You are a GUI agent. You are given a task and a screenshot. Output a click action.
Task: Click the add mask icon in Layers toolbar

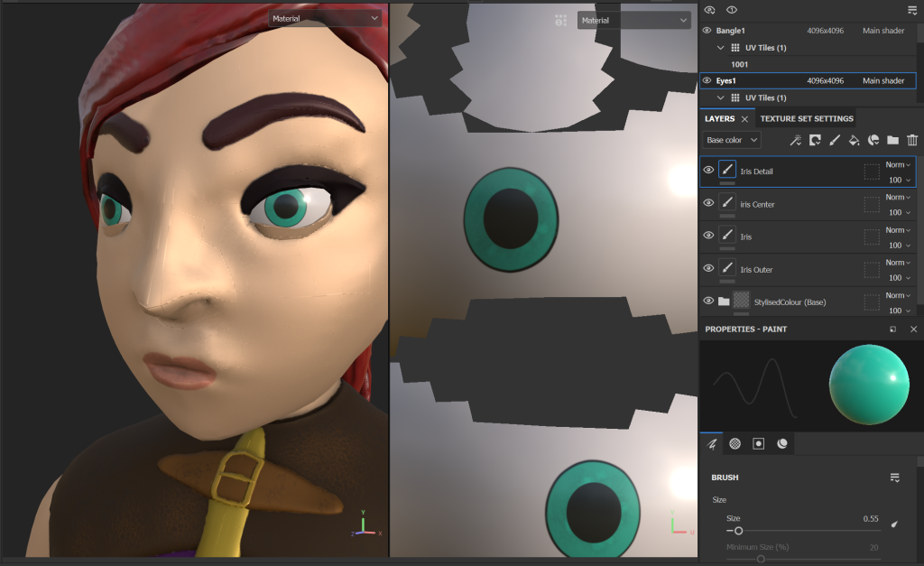[815, 140]
